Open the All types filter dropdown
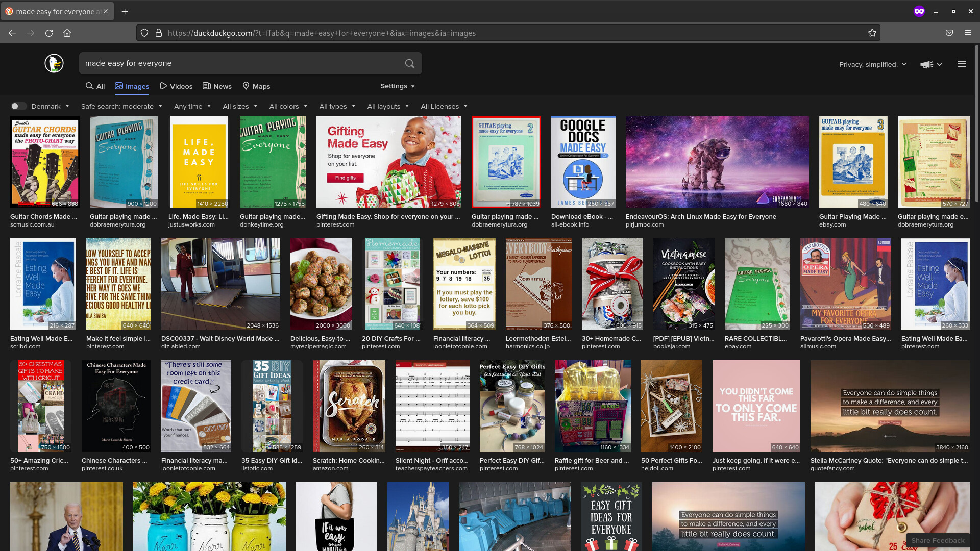 pyautogui.click(x=337, y=106)
